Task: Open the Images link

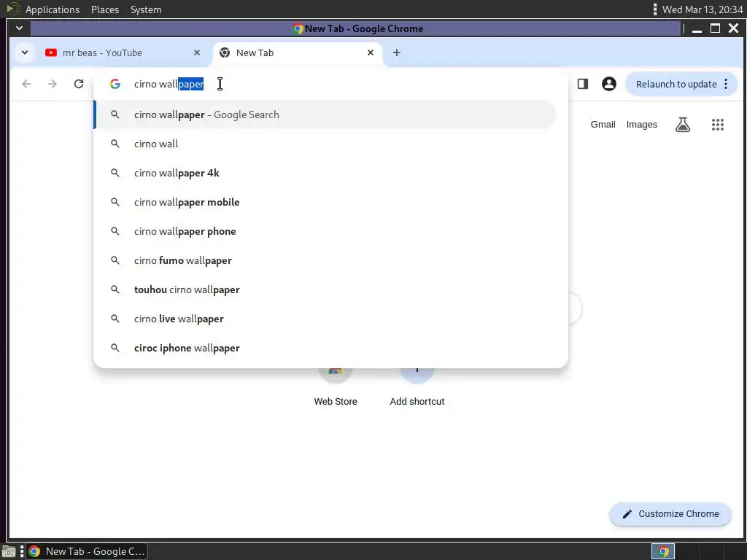Action: [641, 125]
